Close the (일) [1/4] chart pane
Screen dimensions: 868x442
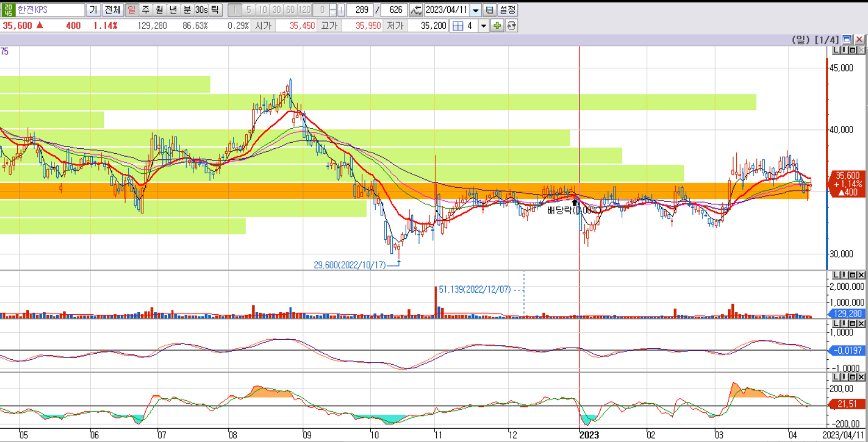tap(859, 39)
